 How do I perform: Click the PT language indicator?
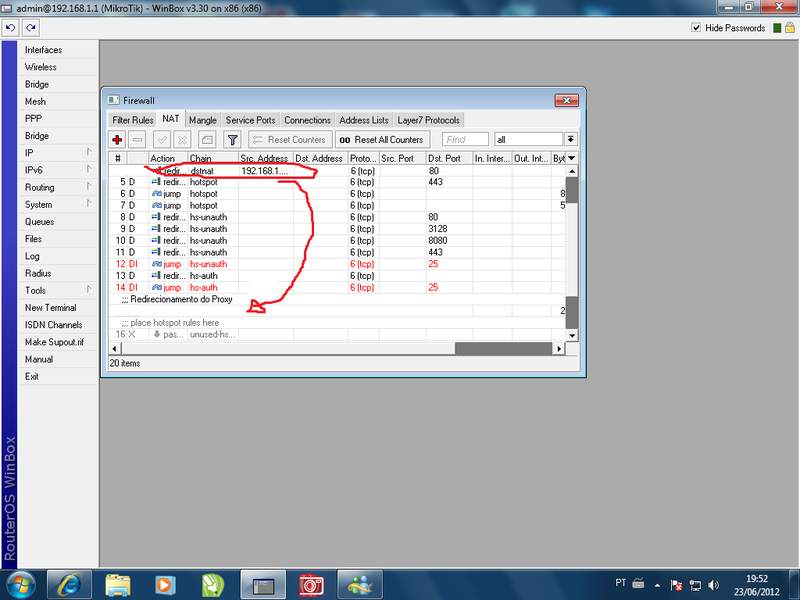[620, 583]
